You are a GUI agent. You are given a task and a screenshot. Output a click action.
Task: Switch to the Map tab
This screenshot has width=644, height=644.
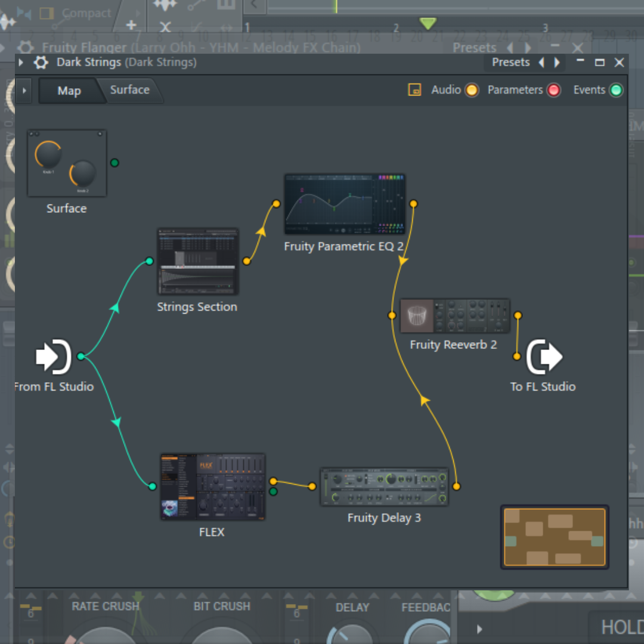69,91
